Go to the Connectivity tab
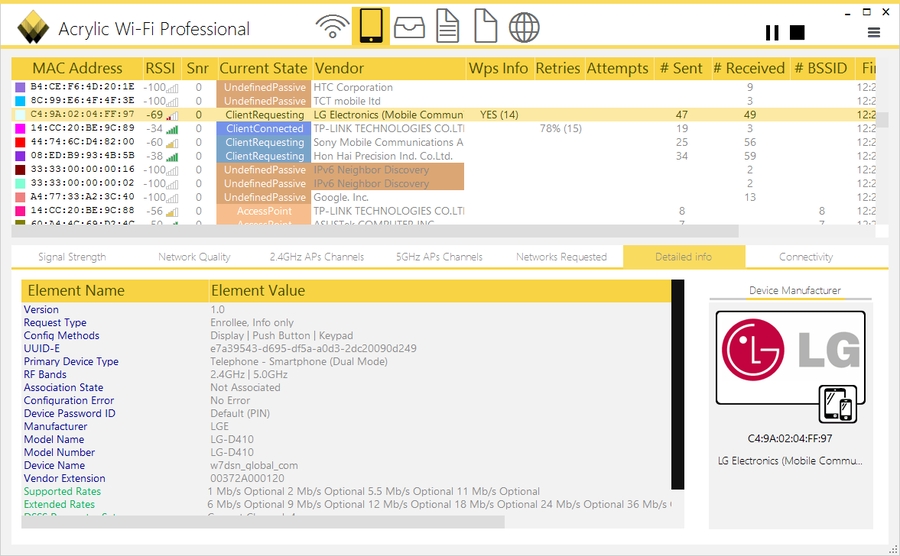This screenshot has width=900, height=556. coord(806,257)
